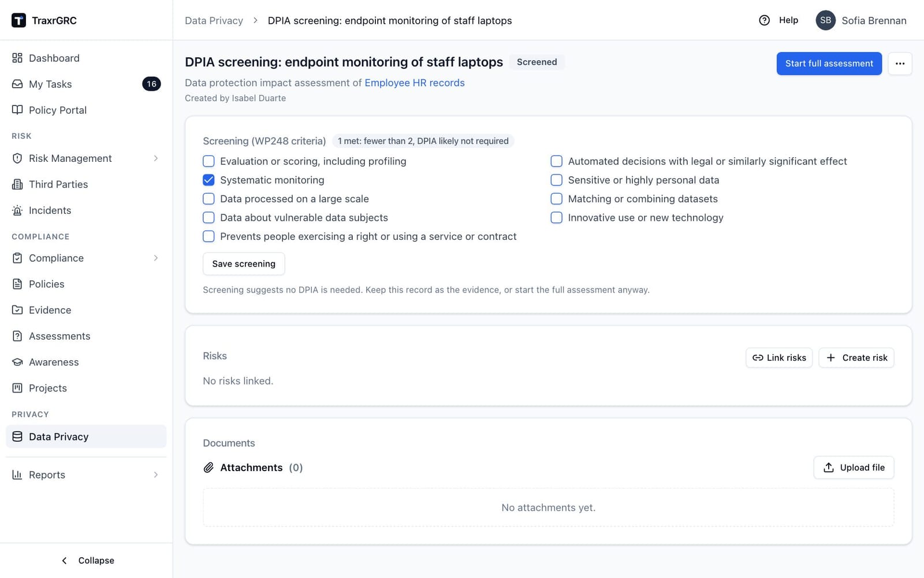The height and width of the screenshot is (578, 924).
Task: Expand the Reports submenu chevron
Action: click(156, 475)
